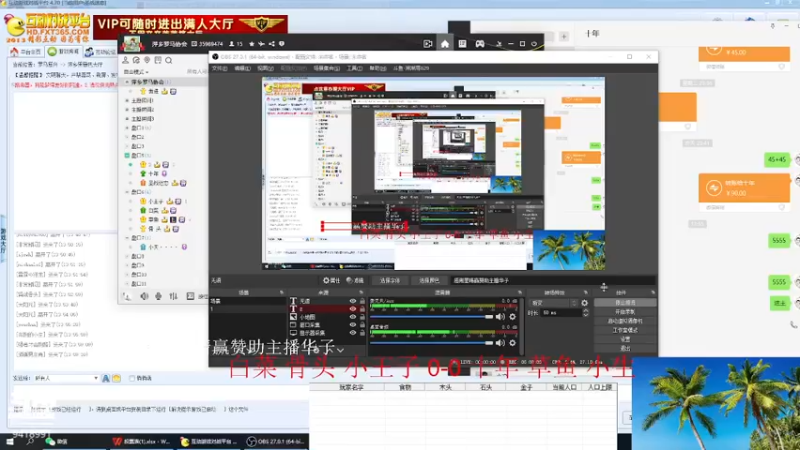This screenshot has width=800, height=450.
Task: Open 桌面音频 mixer gear settings
Action: [x=513, y=343]
